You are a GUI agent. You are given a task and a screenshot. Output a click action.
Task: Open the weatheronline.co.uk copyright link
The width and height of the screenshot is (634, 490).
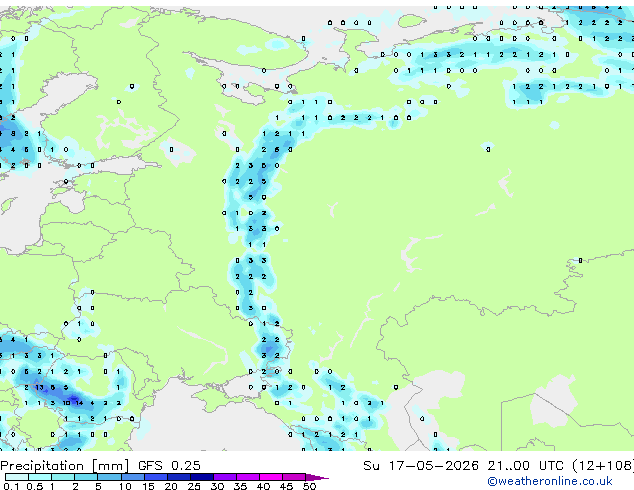coord(550,481)
